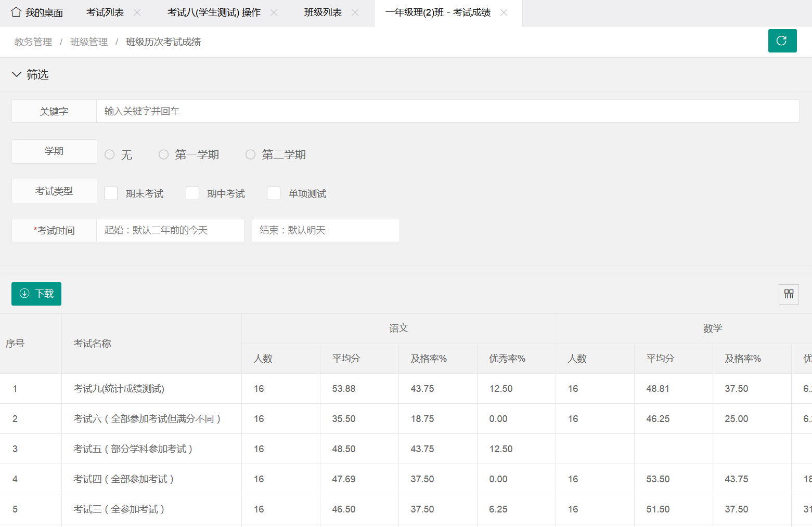Viewport: 812px width, 527px height.
Task: Click the 下载 download button
Action: click(x=36, y=294)
